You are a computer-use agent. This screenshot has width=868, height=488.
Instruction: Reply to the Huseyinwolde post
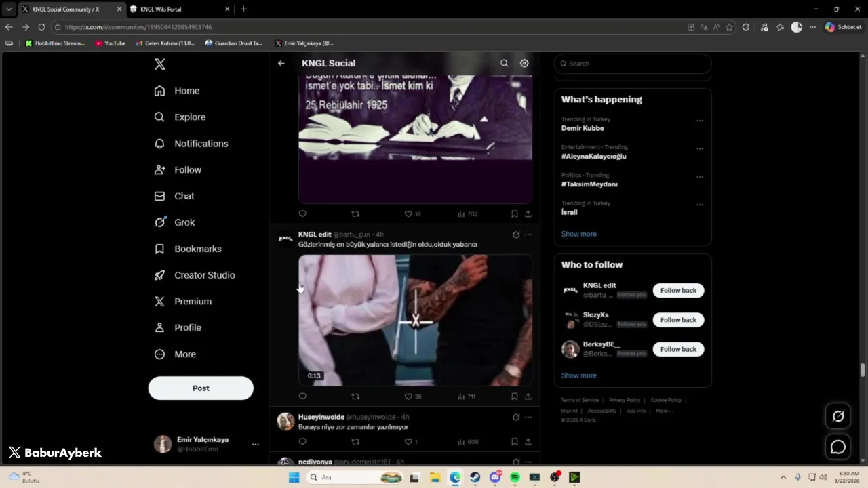(302, 442)
